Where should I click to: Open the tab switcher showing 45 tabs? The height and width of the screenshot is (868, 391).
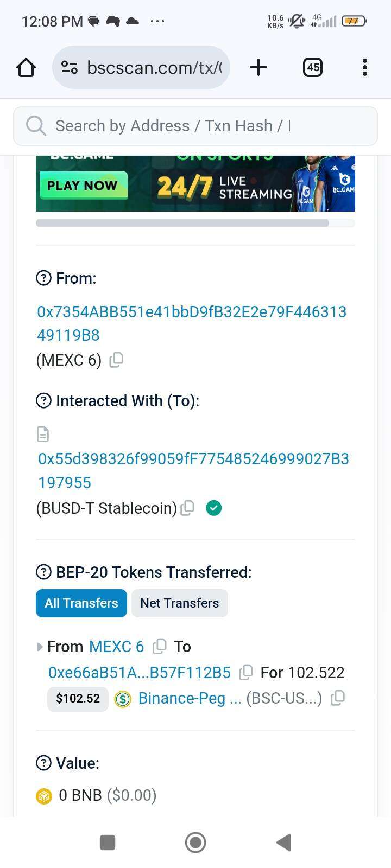[312, 67]
